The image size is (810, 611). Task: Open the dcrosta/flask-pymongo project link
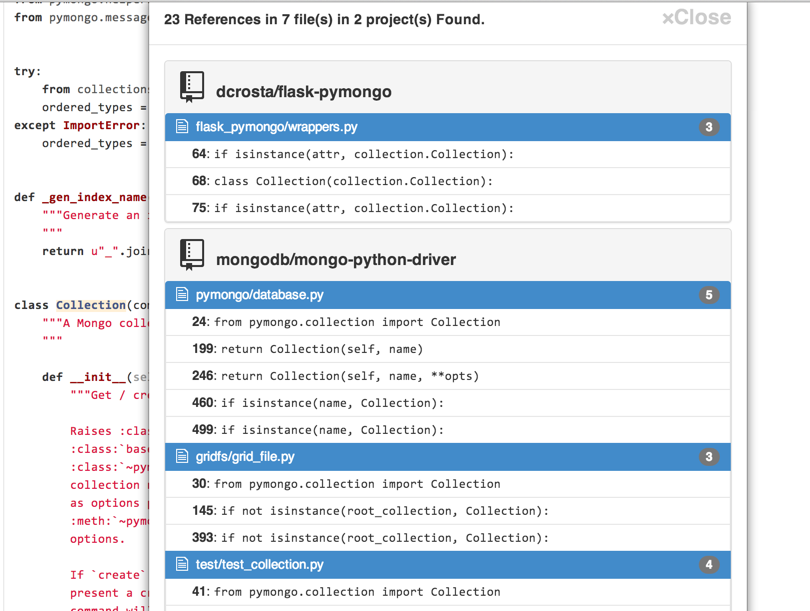click(303, 92)
